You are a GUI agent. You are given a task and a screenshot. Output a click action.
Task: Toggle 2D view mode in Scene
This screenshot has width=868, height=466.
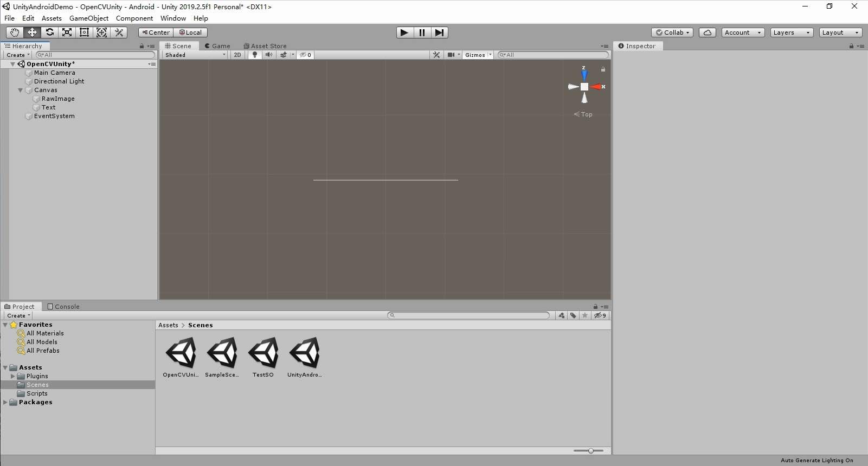pyautogui.click(x=237, y=55)
